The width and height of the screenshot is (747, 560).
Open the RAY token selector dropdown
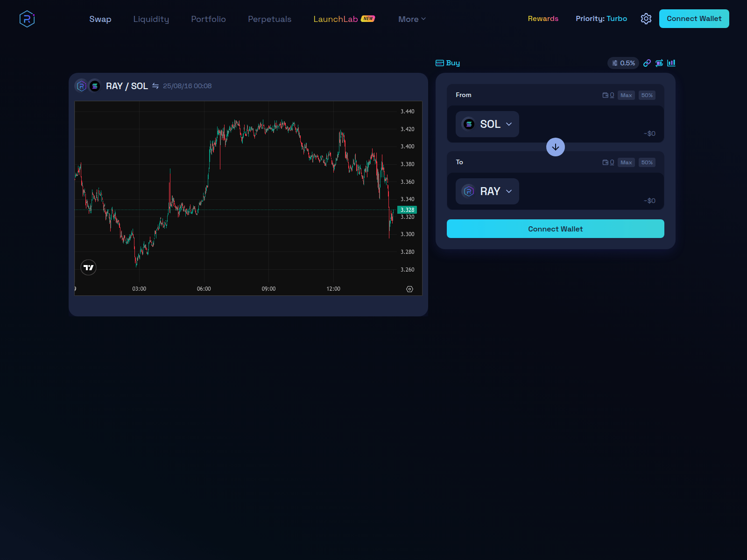pos(487,191)
